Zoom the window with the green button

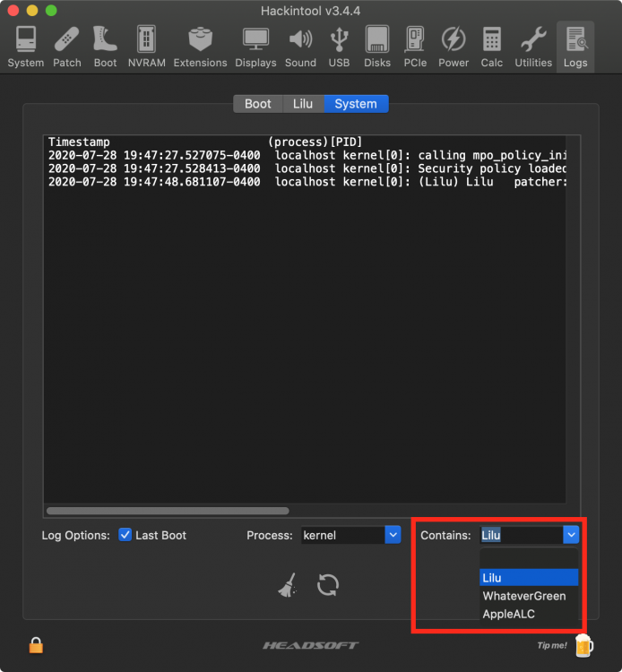[51, 10]
